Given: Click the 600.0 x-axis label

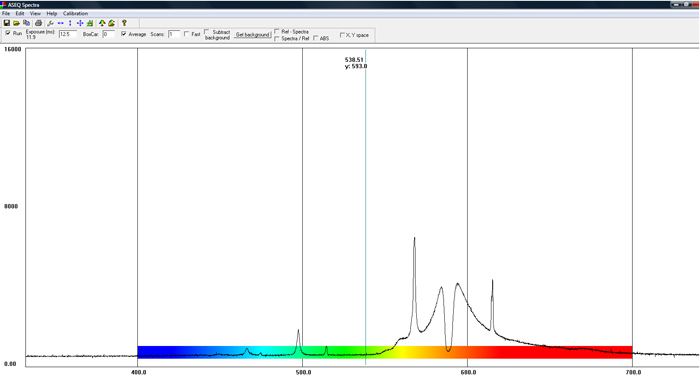Looking at the screenshot, I should tap(468, 372).
